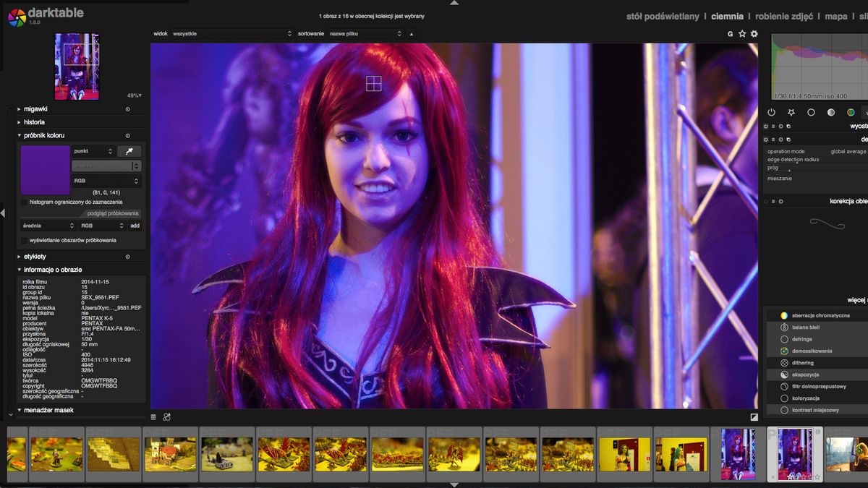Screen dimensions: 868x488
Task: Open the color modules group icon
Action: (851, 112)
